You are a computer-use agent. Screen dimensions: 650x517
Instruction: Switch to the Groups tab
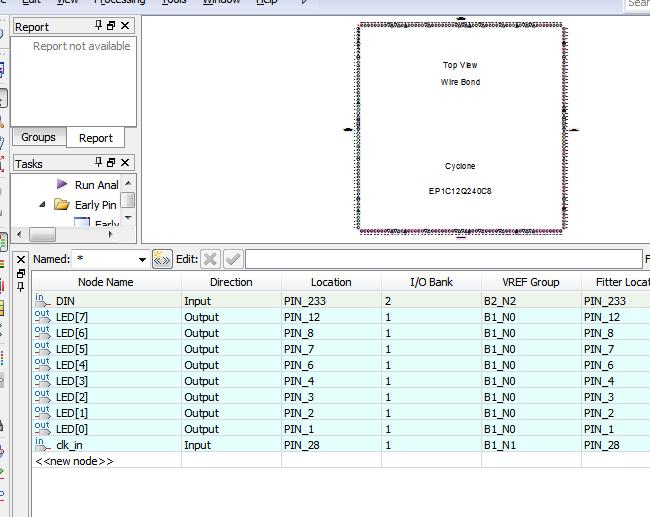click(x=39, y=137)
